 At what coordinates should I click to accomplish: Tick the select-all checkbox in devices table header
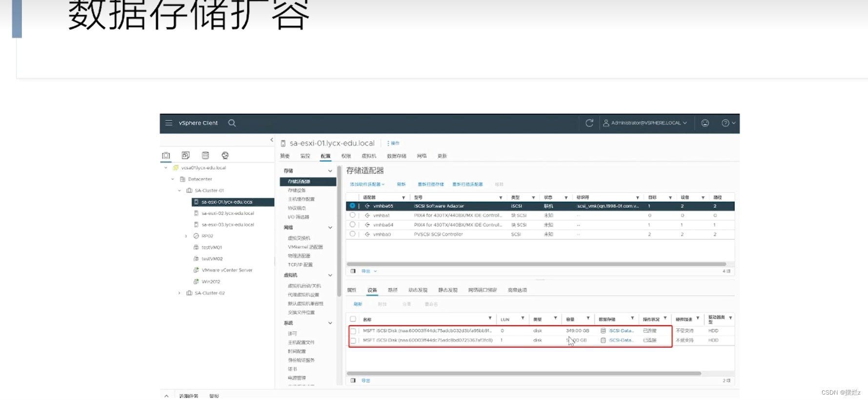pyautogui.click(x=353, y=319)
